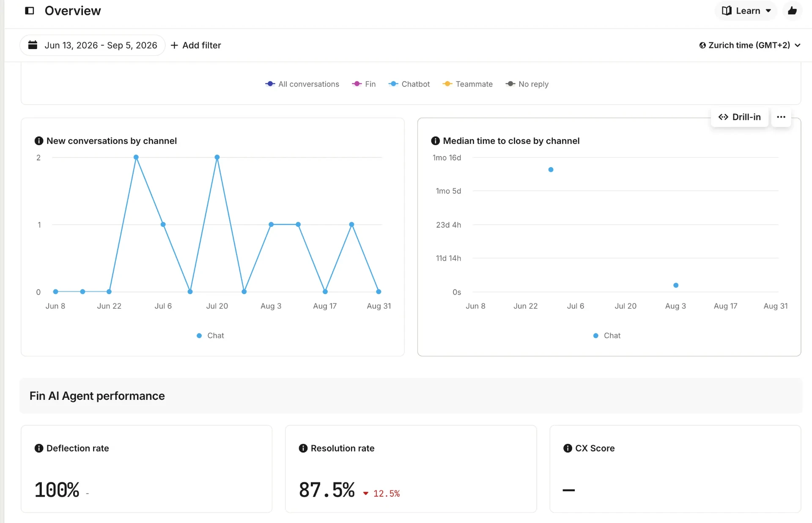Screen dimensions: 812x523
Task: Click the New conversations by channel title
Action: pos(112,141)
